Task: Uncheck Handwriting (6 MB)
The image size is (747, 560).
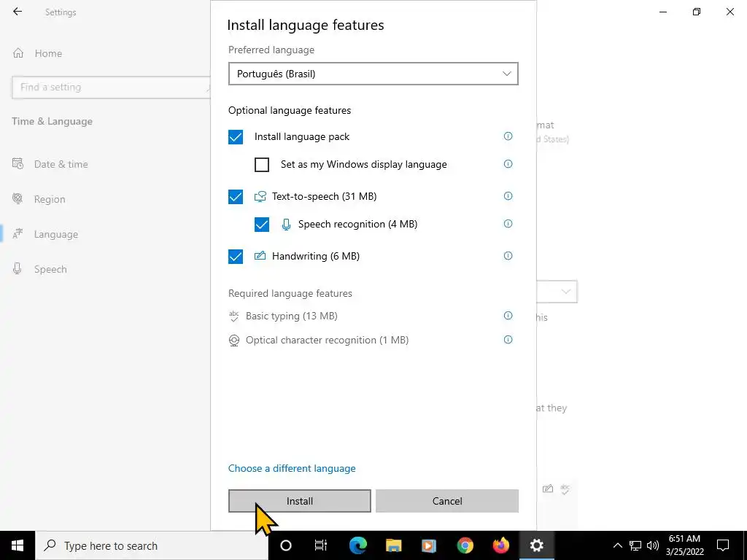Action: tap(236, 256)
